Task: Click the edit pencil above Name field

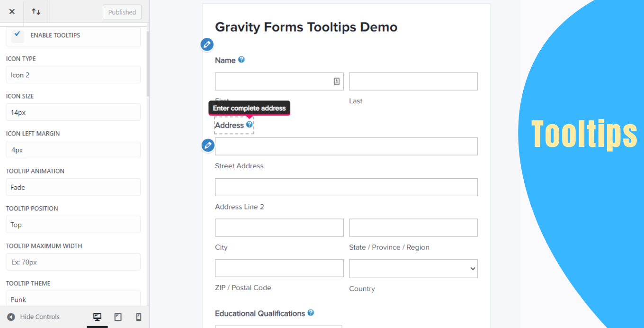Action: [207, 45]
